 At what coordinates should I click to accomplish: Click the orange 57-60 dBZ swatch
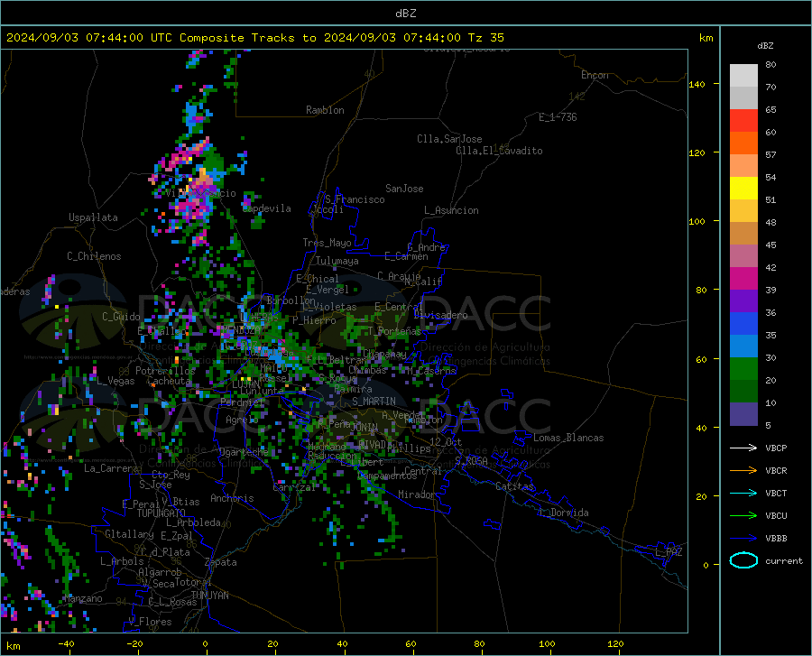pyautogui.click(x=743, y=143)
